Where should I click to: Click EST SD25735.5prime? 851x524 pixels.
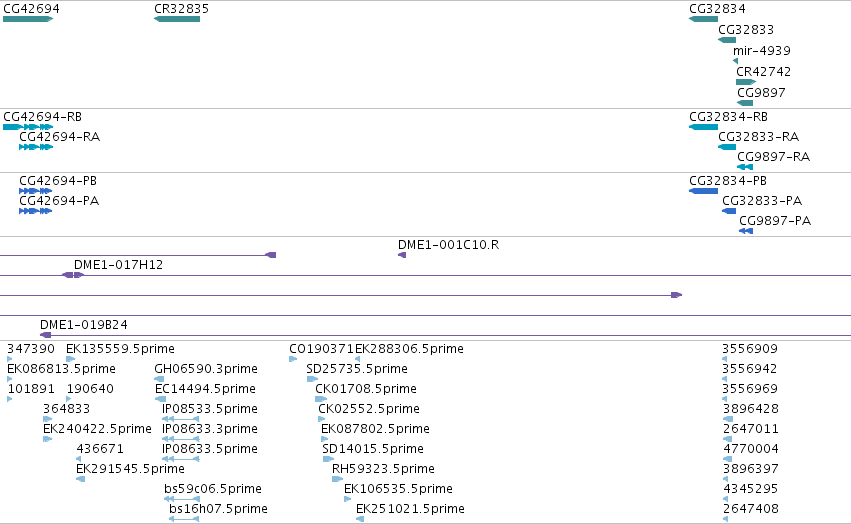312,379
